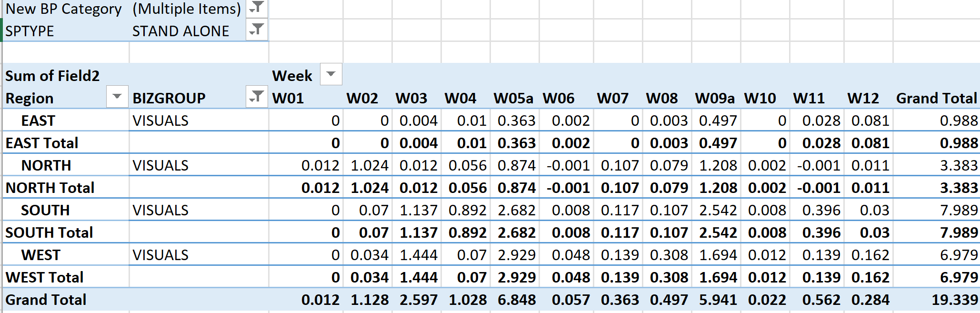980x313 pixels.
Task: Click VISUALS in the WEST region row
Action: pos(160,255)
